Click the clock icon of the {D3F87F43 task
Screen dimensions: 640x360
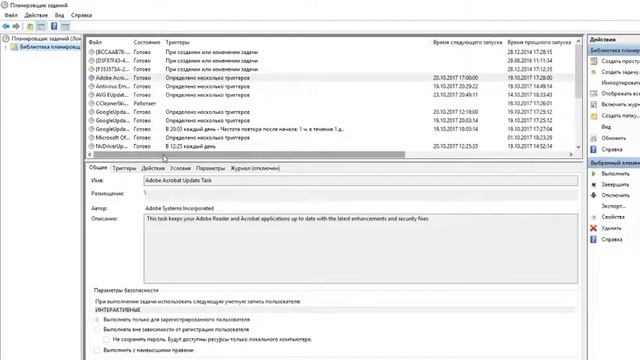91,61
